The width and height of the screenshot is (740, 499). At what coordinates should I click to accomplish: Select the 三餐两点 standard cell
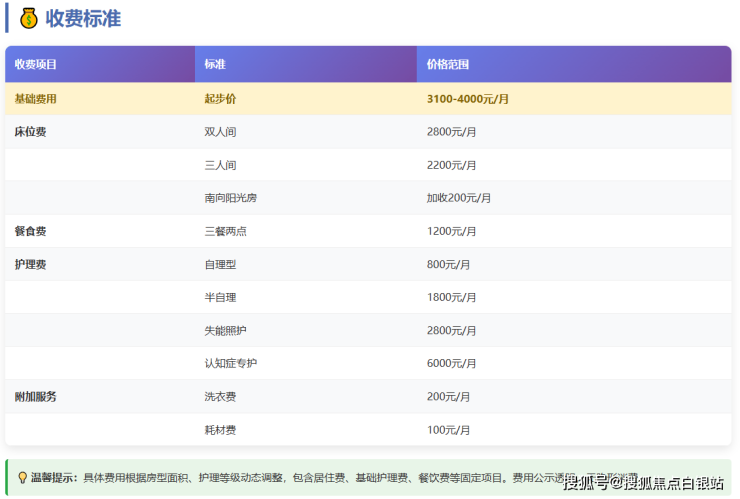click(x=225, y=231)
